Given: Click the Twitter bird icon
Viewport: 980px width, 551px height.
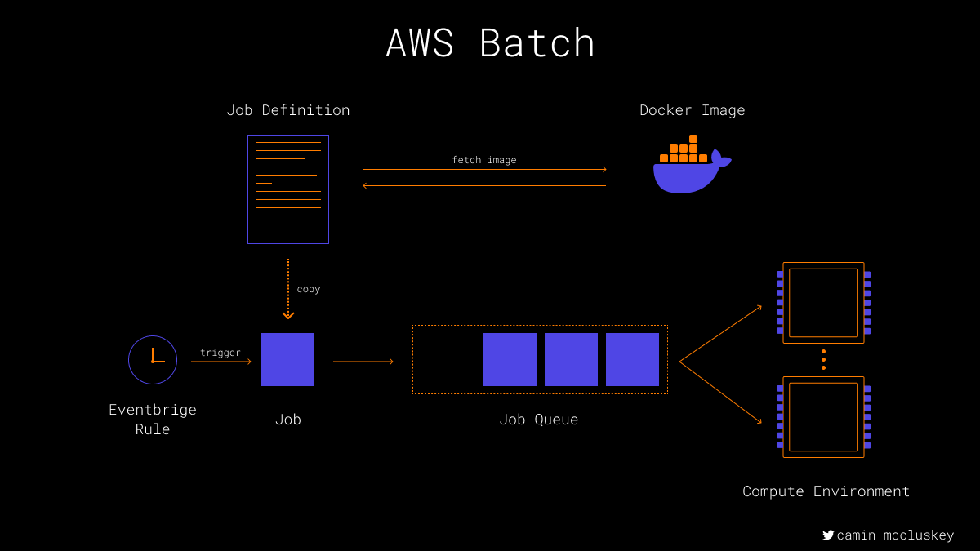Looking at the screenshot, I should 828,535.
